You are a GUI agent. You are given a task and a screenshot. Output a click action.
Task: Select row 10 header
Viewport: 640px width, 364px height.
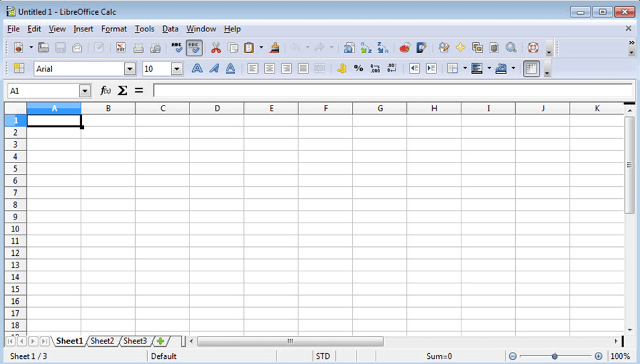pyautogui.click(x=15, y=229)
